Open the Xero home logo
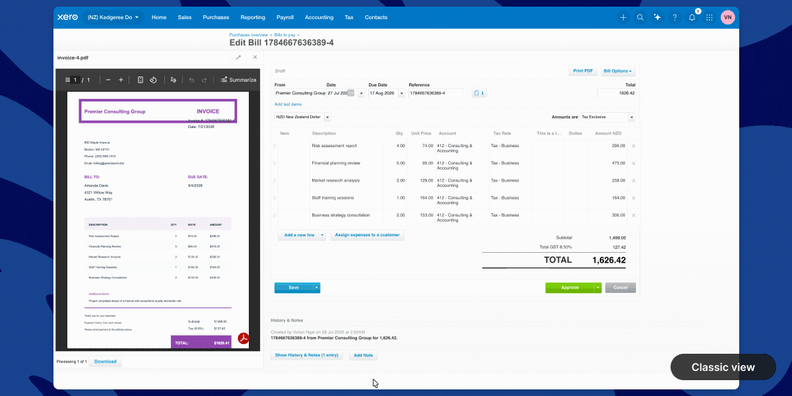 click(x=67, y=17)
